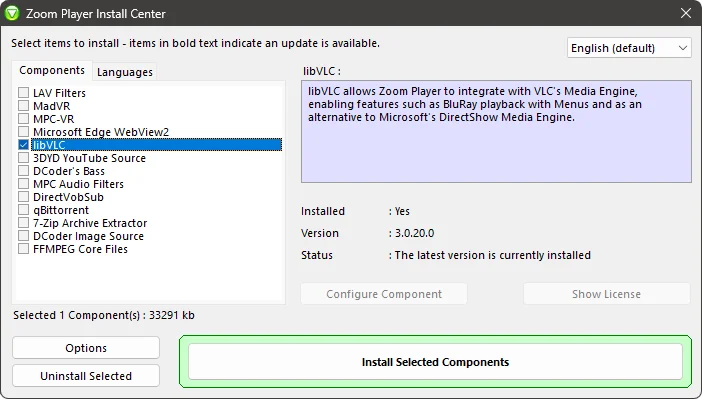This screenshot has height=399, width=702.
Task: Enable Microsoft Edge WebView2 checkbox
Action: click(x=23, y=132)
